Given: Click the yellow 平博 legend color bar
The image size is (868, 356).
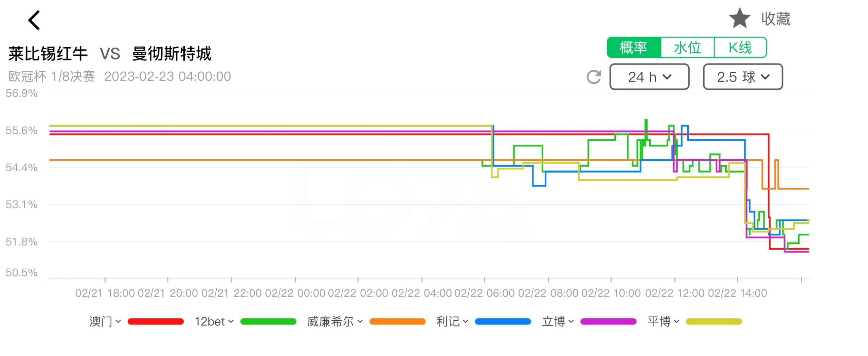Looking at the screenshot, I should pos(714,322).
